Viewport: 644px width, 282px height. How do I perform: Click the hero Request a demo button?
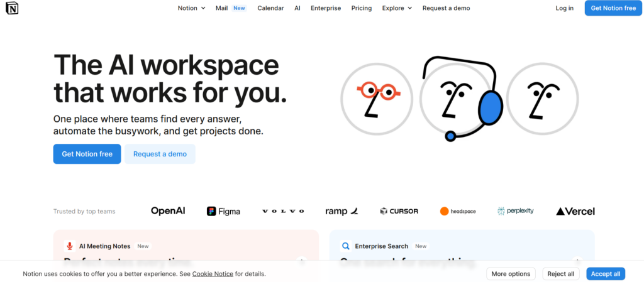pos(160,154)
